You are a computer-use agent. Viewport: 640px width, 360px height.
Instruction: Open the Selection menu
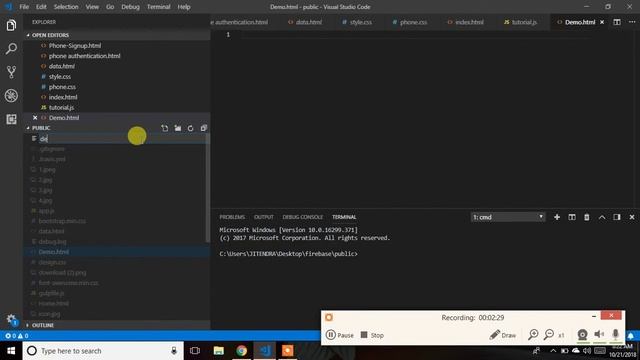[66, 7]
